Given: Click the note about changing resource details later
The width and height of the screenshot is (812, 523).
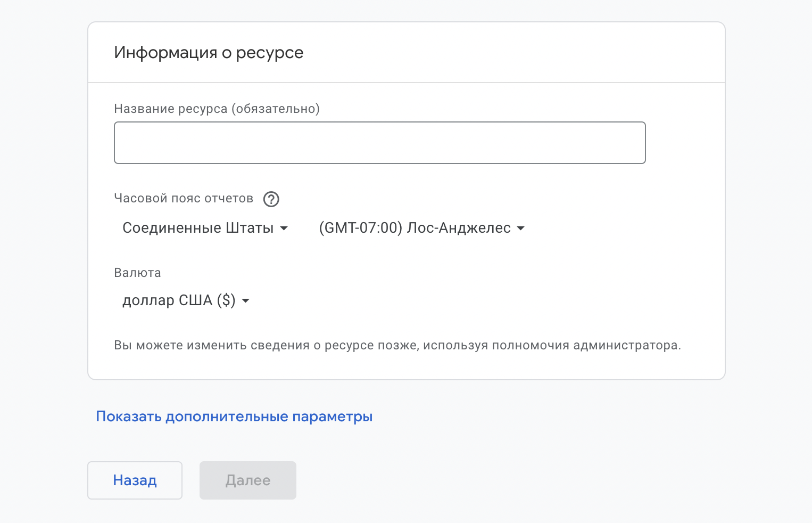Looking at the screenshot, I should click(397, 345).
